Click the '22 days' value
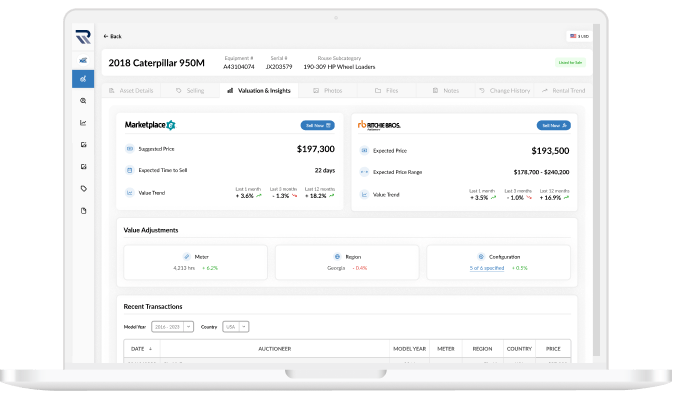 [x=325, y=171]
